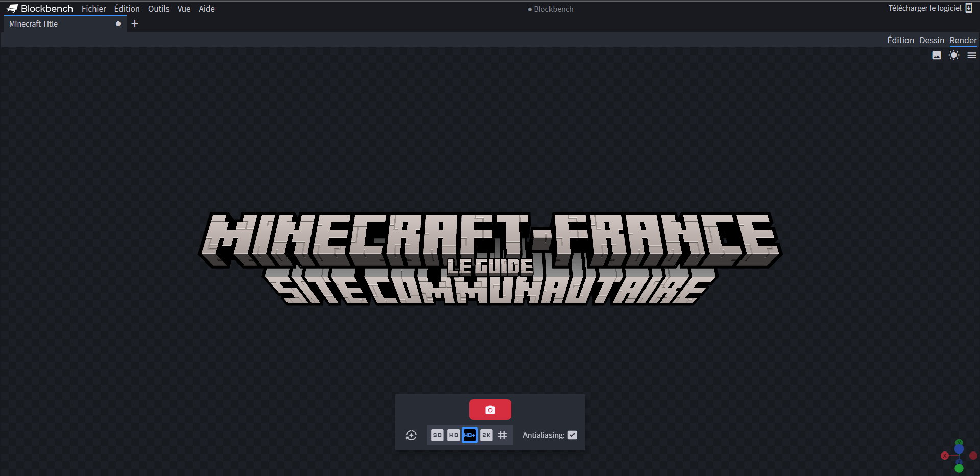This screenshot has width=980, height=476.
Task: Click the Blockbench logo icon
Action: [12, 9]
